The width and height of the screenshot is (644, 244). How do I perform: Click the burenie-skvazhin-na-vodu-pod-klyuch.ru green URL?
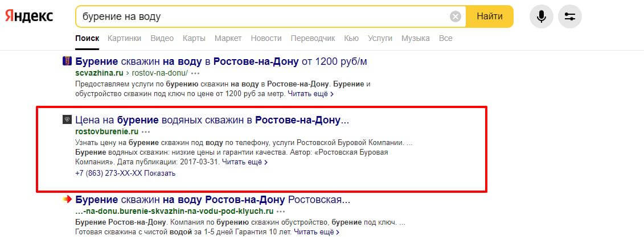[175, 212]
